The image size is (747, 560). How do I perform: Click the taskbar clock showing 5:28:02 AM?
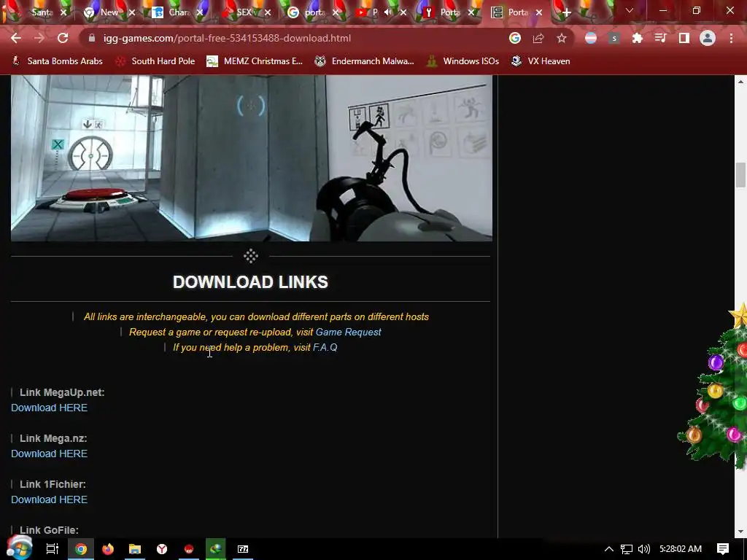pos(681,549)
